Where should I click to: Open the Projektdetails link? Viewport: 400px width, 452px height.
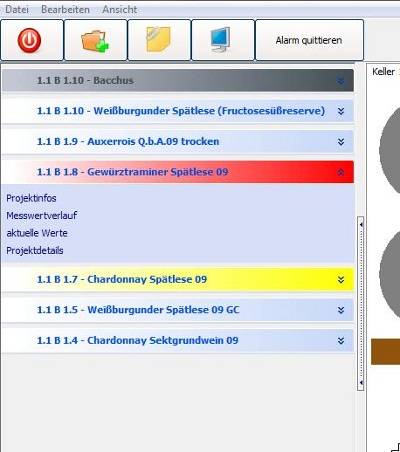(x=35, y=250)
